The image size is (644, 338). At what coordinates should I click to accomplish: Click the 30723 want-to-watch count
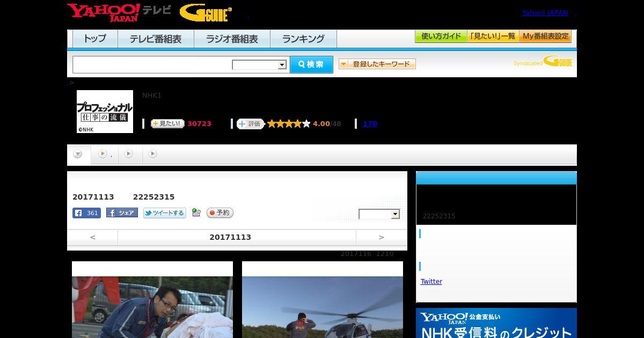[x=199, y=124]
